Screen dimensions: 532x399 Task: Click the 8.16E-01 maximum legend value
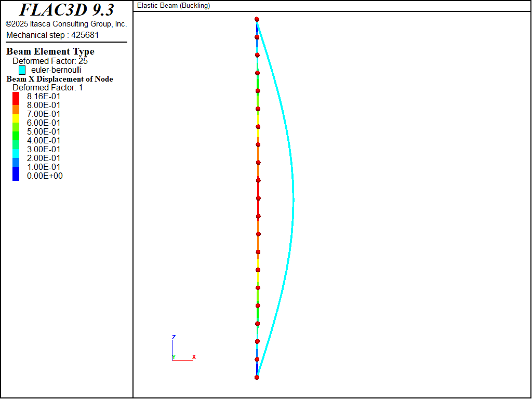(x=44, y=96)
